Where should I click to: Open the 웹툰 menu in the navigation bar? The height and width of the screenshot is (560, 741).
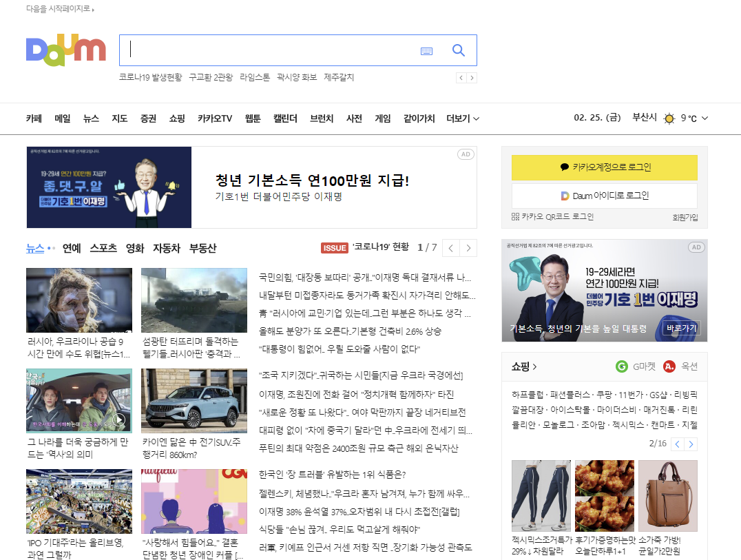251,118
